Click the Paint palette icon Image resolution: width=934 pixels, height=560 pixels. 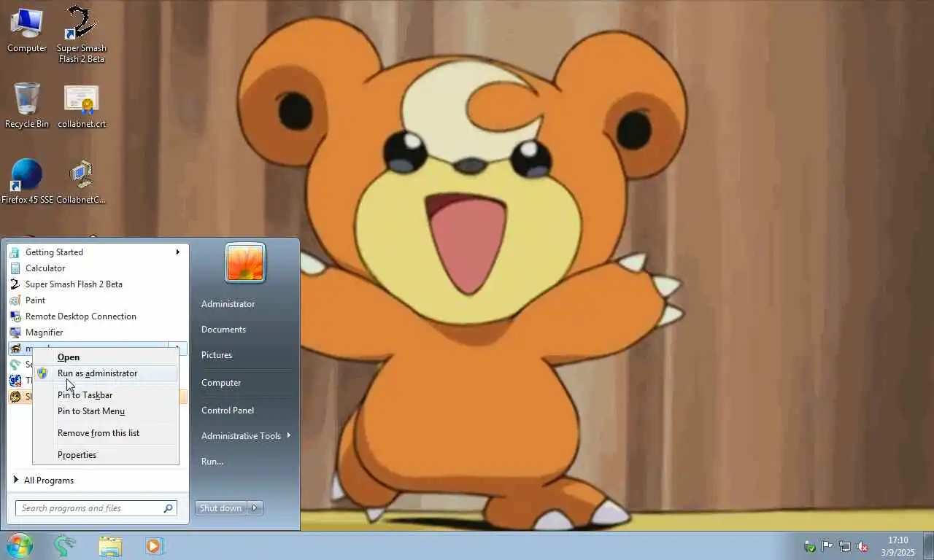point(15,300)
